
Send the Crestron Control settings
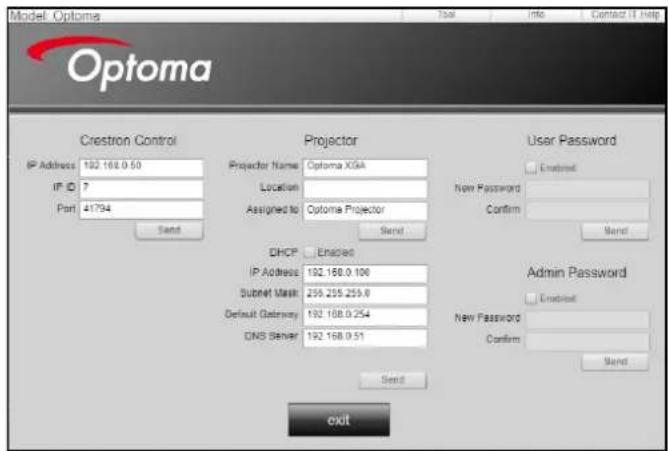click(169, 230)
